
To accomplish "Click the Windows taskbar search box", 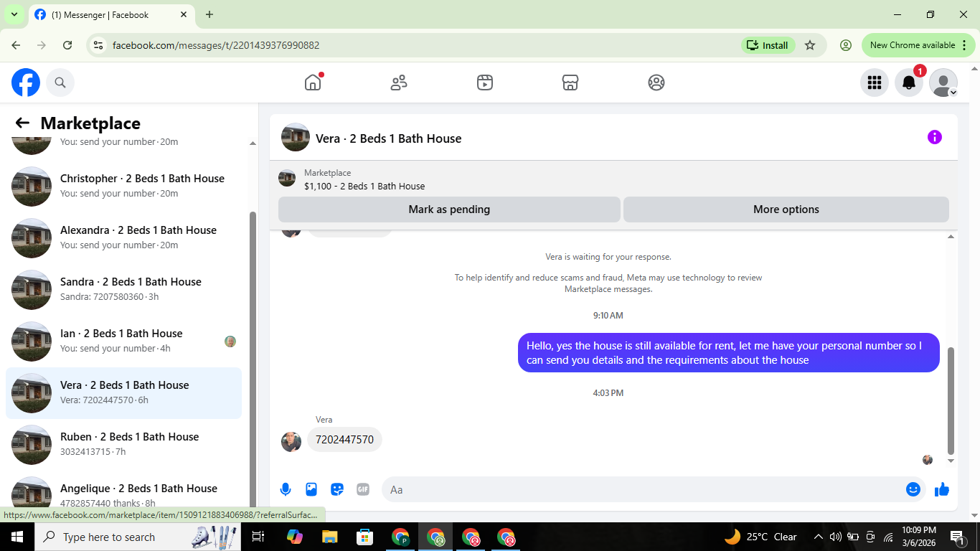I will coord(138,537).
